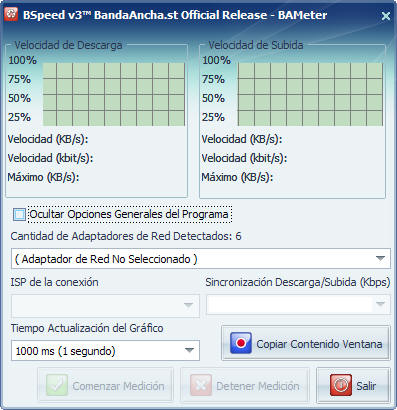Click the red power icon on Salir
This screenshot has width=397, height=410.
341,385
